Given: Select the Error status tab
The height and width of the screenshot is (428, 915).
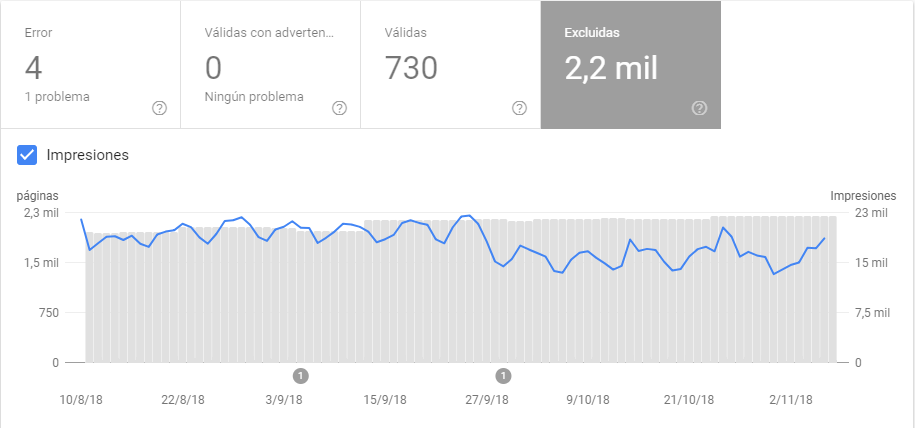Looking at the screenshot, I should (90, 64).
